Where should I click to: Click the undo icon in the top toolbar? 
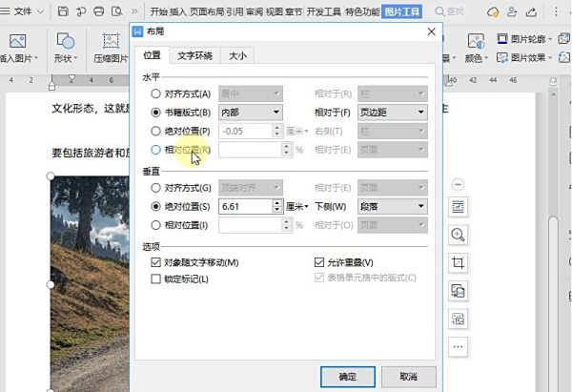tap(81, 11)
